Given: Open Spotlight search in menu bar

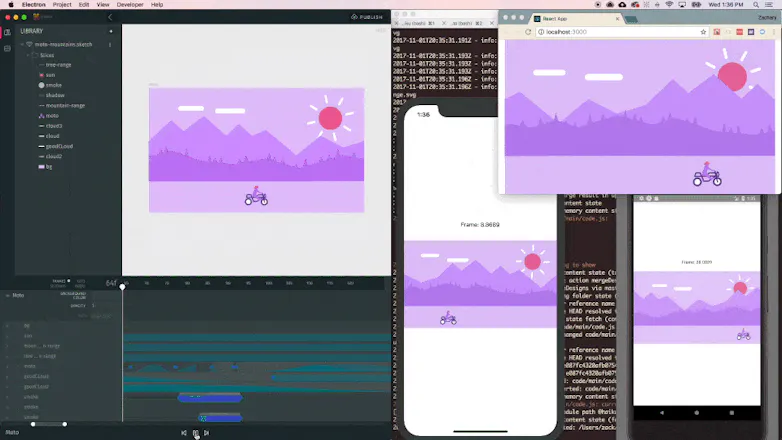Looking at the screenshot, I should (x=756, y=4).
